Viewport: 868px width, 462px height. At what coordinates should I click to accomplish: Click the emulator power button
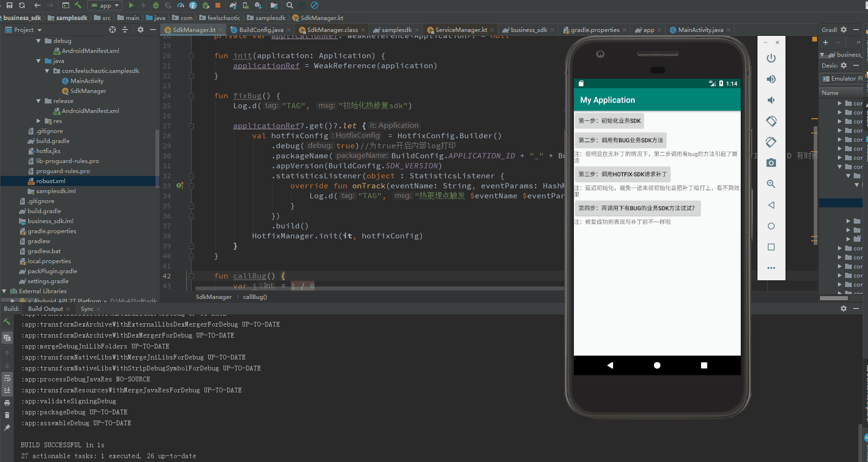click(x=771, y=58)
